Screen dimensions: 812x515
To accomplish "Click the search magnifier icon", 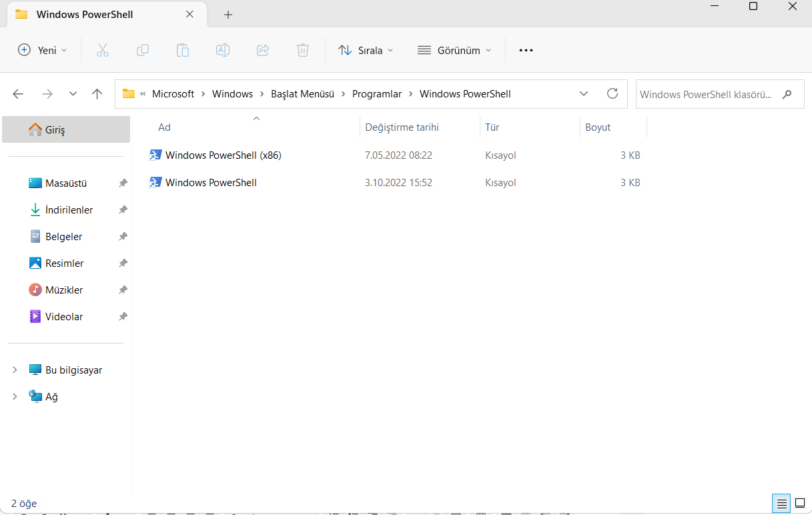I will (787, 94).
